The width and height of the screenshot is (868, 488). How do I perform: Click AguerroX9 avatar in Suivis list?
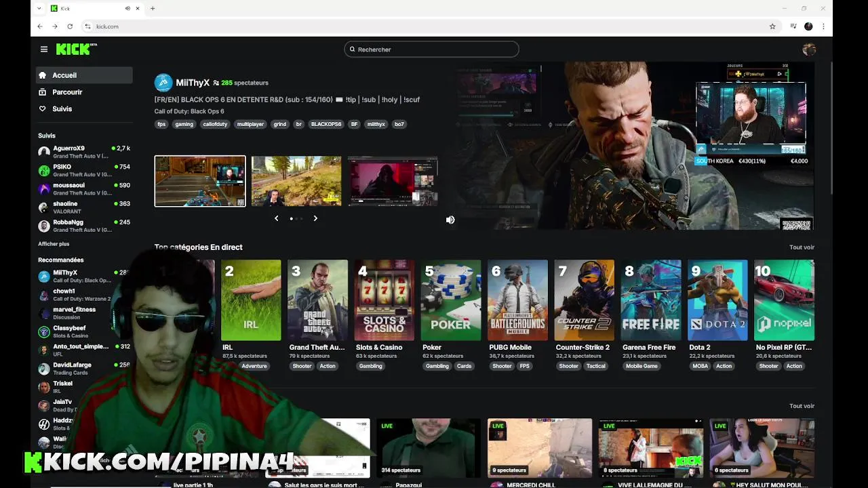pyautogui.click(x=44, y=152)
